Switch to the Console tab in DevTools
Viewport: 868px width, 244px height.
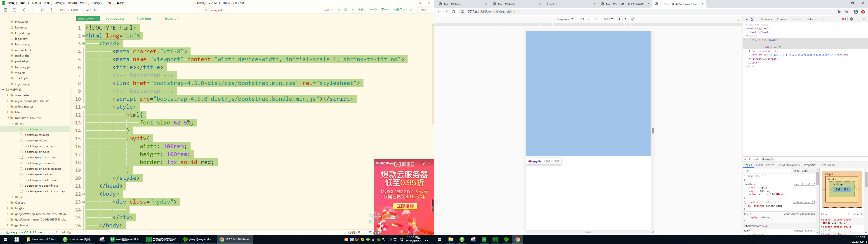782,19
